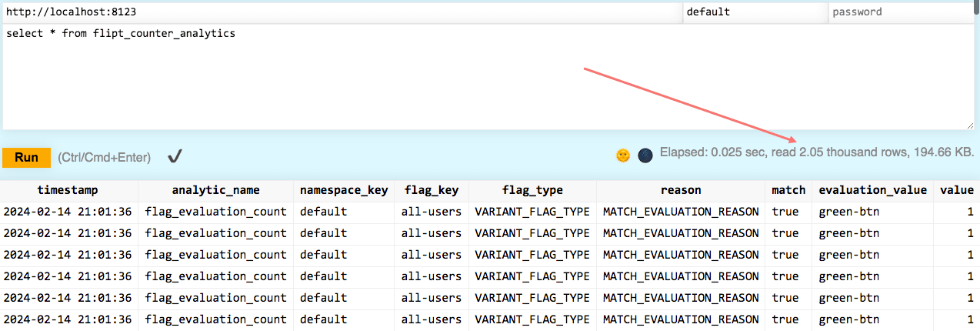Focus the server URL field http://localhost:8123
This screenshot has height=331, width=980.
click(342, 12)
